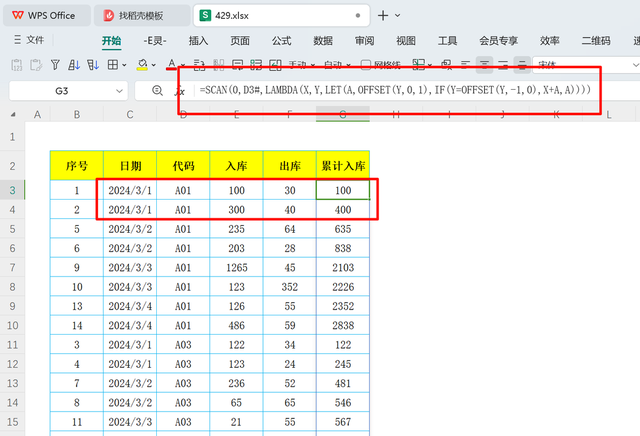Click inside the formula bar SCAN formula

tap(395, 90)
